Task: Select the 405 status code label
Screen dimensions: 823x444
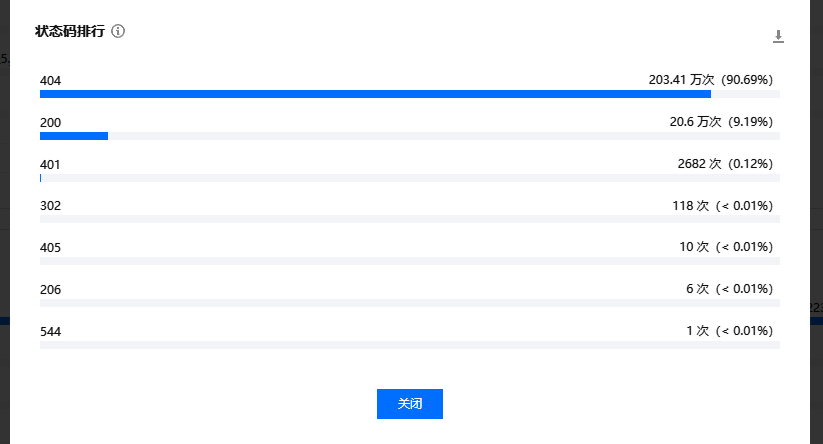Action: pos(51,247)
